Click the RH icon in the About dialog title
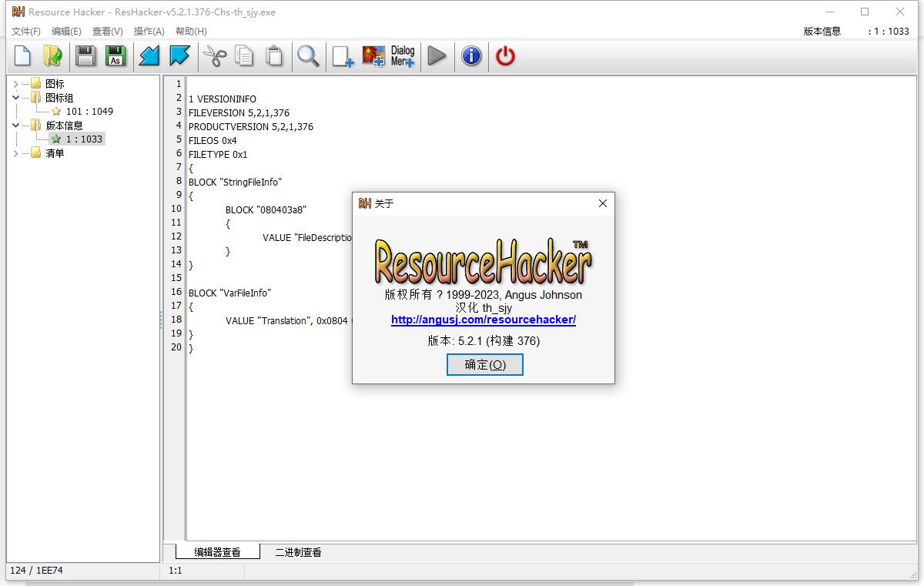The width and height of the screenshot is (924, 586). point(365,203)
